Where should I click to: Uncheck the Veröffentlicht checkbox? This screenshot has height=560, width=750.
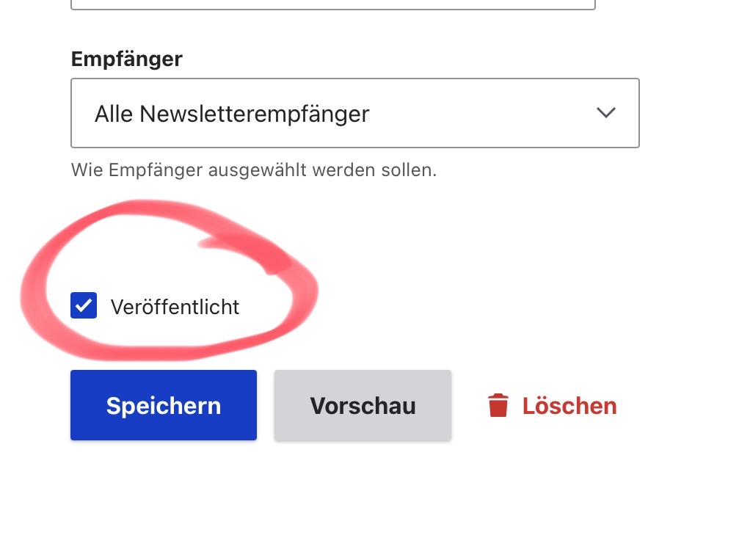[84, 306]
